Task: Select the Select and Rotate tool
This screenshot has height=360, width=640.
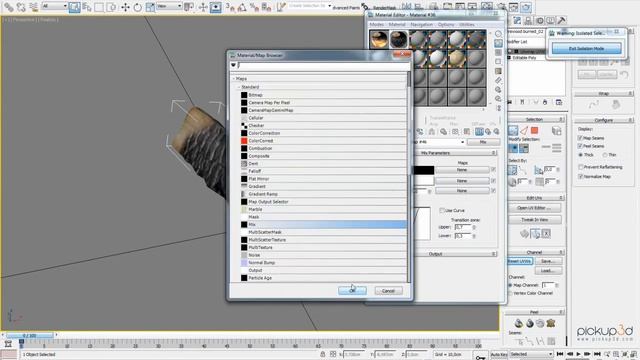Action: [x=138, y=7]
